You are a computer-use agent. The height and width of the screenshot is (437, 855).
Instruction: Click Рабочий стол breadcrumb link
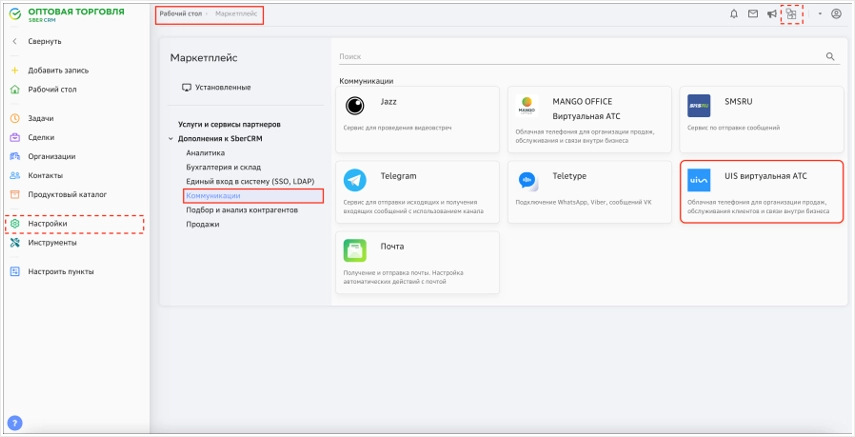(x=180, y=14)
